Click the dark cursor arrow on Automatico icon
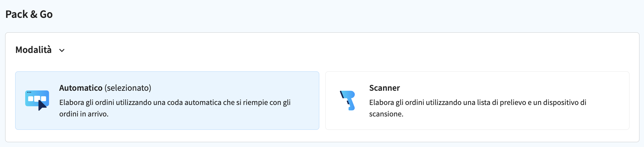Screen dimensions: 644x147 42,105
